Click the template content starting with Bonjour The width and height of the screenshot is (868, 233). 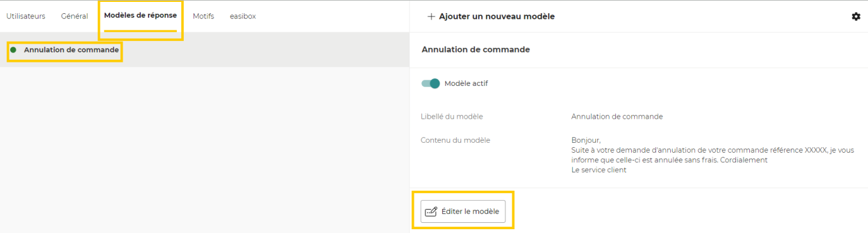pyautogui.click(x=704, y=155)
